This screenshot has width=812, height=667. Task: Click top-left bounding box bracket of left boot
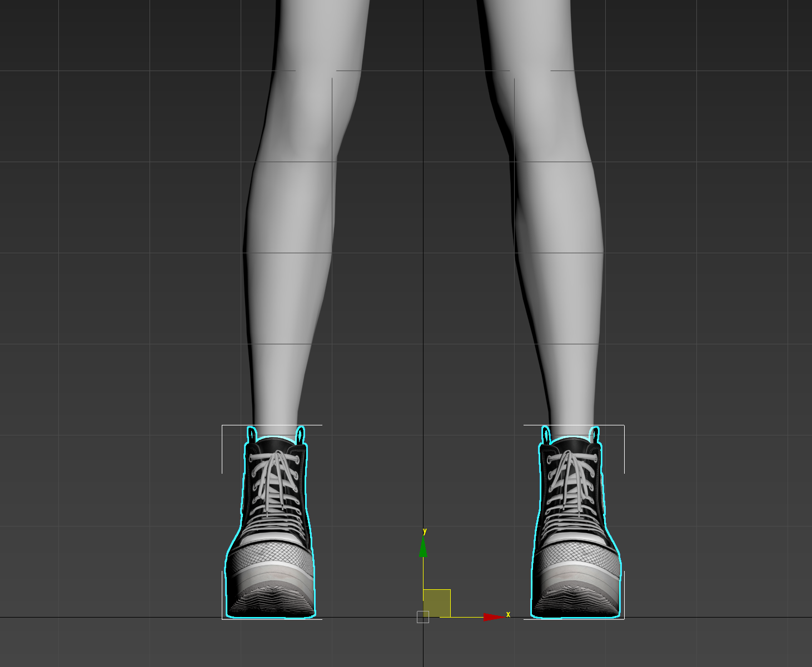(x=223, y=426)
